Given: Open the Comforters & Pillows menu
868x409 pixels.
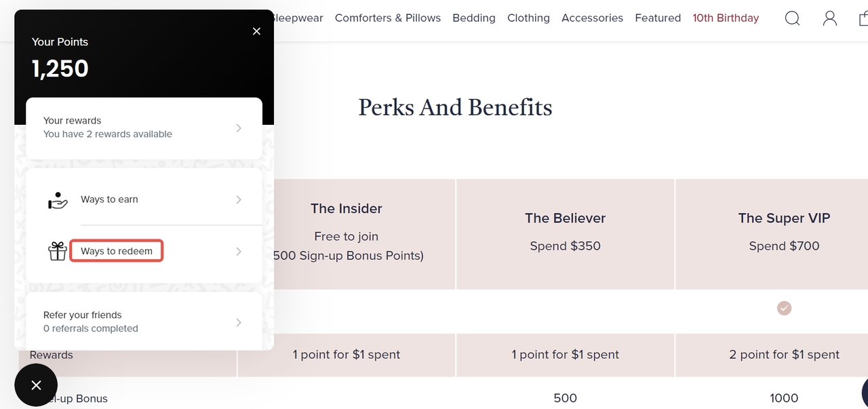Looking at the screenshot, I should coord(387,18).
